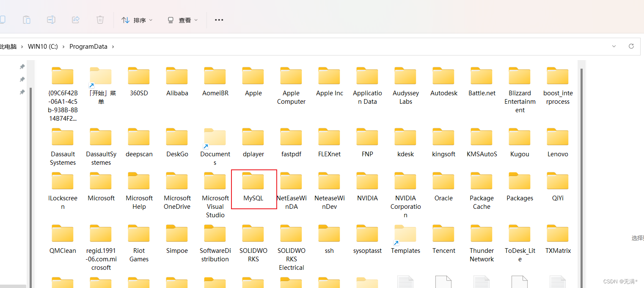Viewport: 644px width, 288px height.
Task: Select the Microsoft OneDrive folder
Action: 177,191
